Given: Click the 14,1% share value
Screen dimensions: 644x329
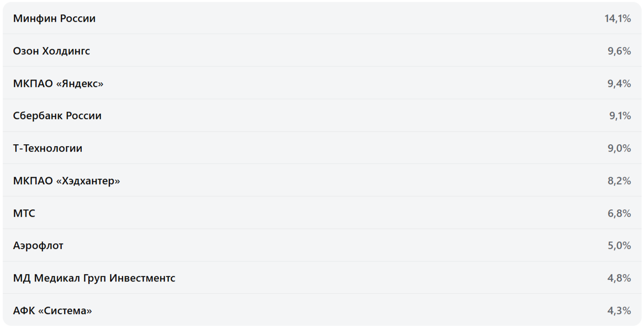Looking at the screenshot, I should (618, 19).
